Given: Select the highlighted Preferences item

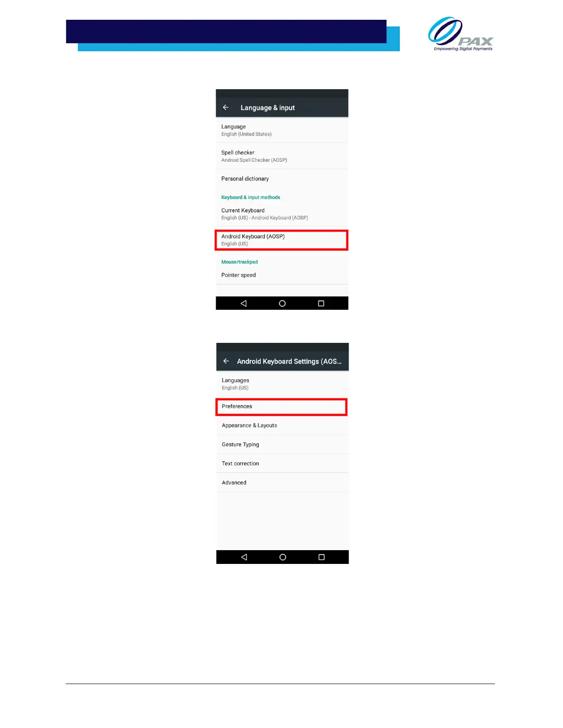Looking at the screenshot, I should [x=281, y=407].
